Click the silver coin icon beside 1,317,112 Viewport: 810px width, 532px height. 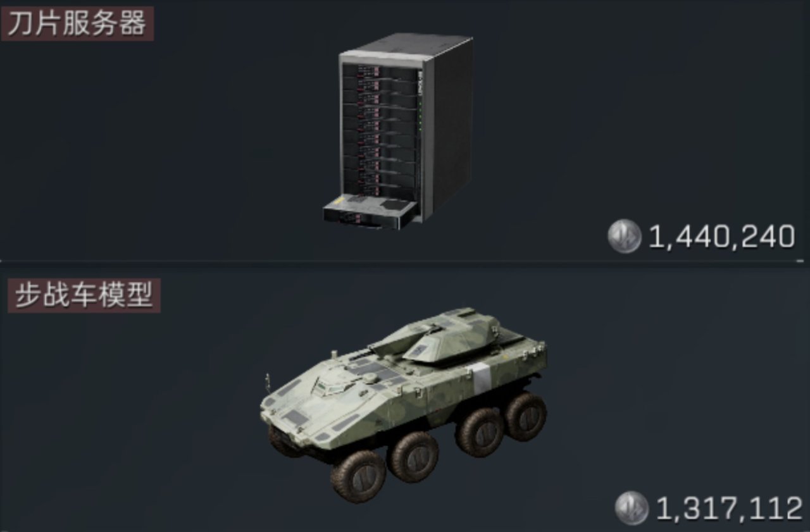click(x=632, y=509)
